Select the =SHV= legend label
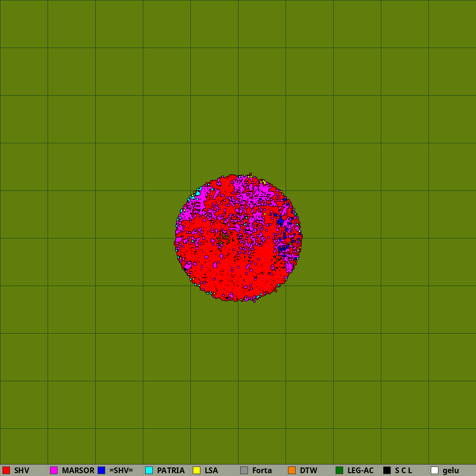This screenshot has width=476, height=476. pyautogui.click(x=121, y=471)
